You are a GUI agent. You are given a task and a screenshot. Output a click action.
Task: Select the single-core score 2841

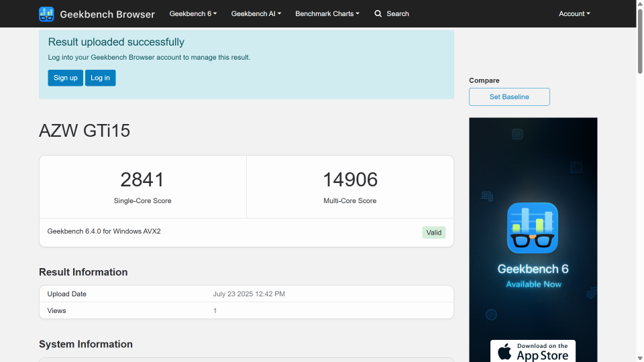coord(142,180)
